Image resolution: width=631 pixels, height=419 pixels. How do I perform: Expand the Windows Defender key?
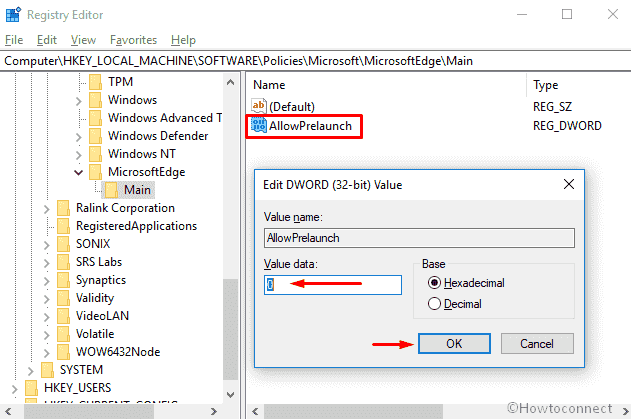78,137
